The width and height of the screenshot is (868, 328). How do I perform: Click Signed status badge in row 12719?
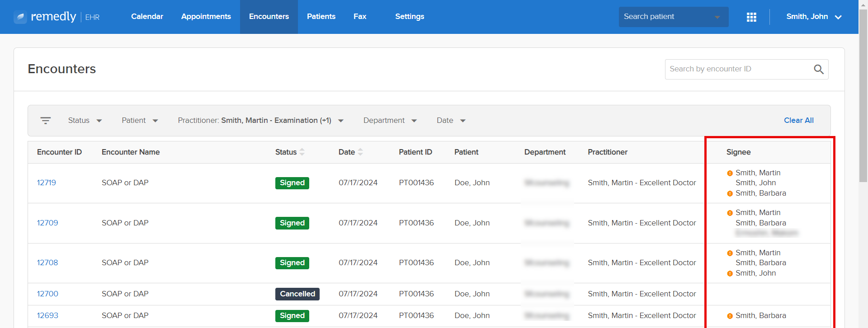pyautogui.click(x=292, y=183)
